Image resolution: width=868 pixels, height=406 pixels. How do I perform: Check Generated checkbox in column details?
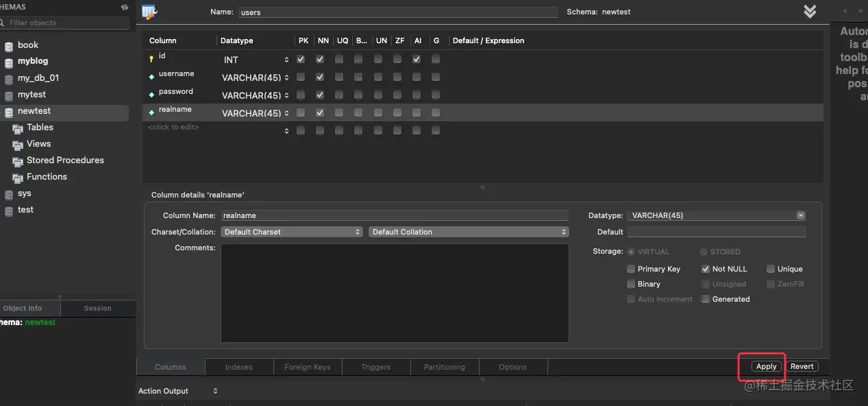click(706, 299)
